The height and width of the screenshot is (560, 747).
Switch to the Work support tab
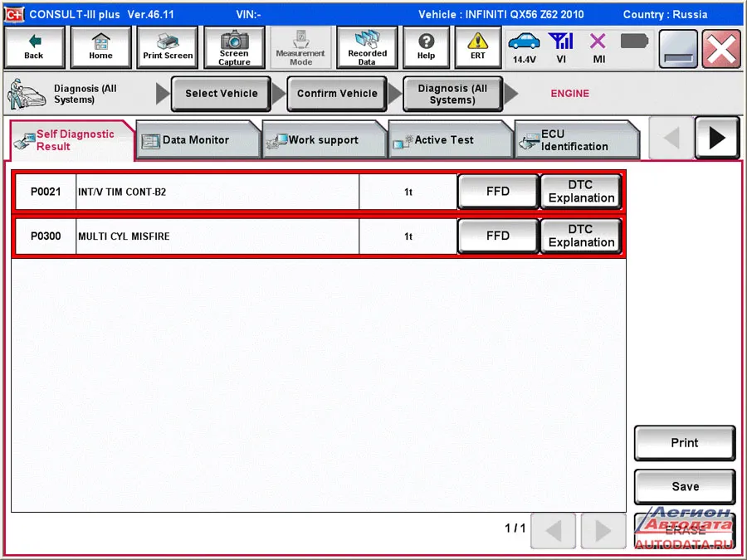point(324,140)
